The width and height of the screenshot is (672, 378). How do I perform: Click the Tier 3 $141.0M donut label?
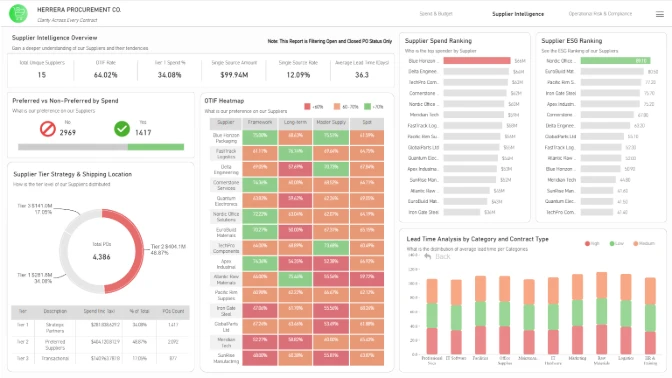tap(35, 209)
